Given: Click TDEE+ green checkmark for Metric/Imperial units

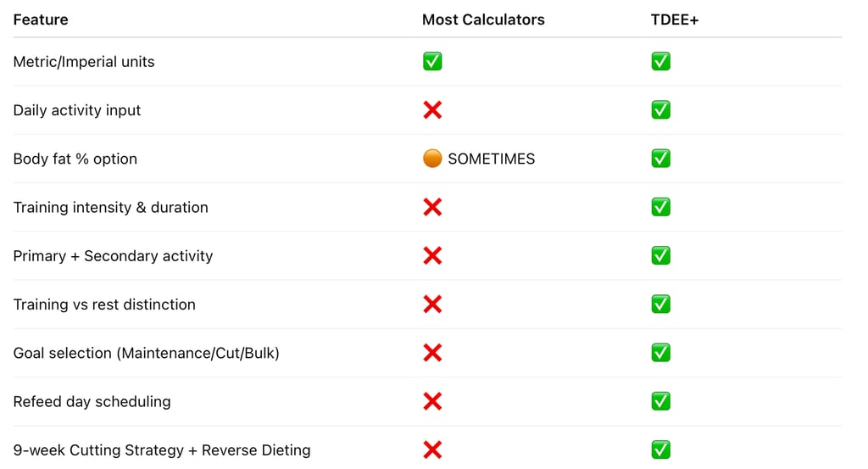Looking at the screenshot, I should click(661, 61).
